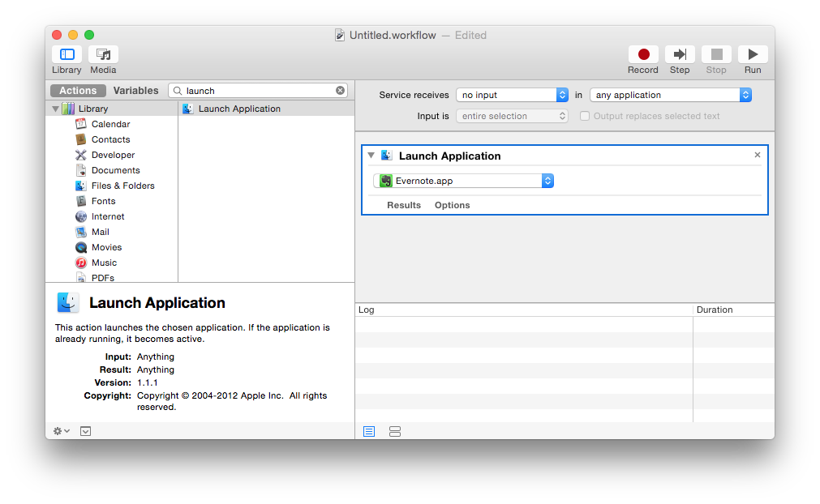Viewport: 820px width, 504px height.
Task: Click the Stop toolbar button
Action: (716, 54)
